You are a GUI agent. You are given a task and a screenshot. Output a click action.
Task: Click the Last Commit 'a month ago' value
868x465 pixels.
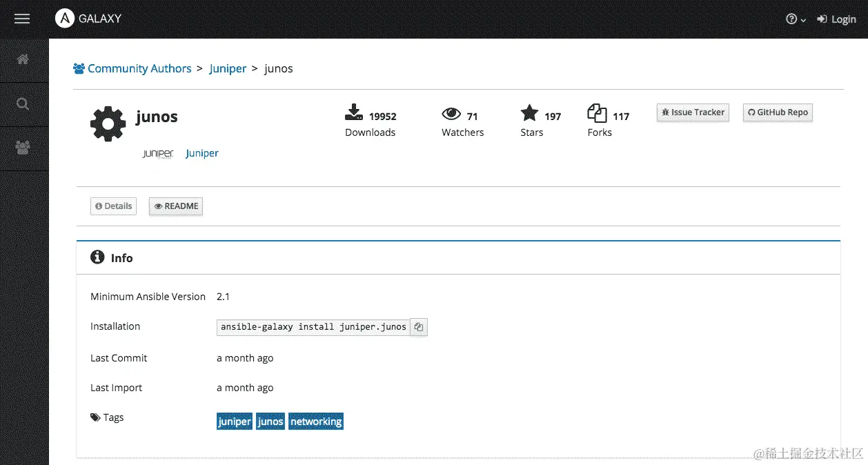(x=245, y=358)
